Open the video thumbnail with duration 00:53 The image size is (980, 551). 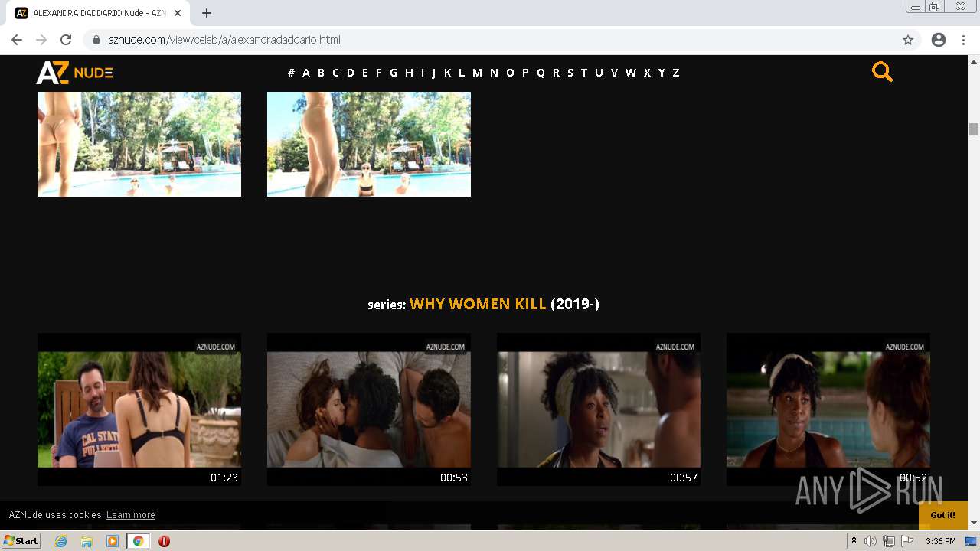tap(369, 409)
